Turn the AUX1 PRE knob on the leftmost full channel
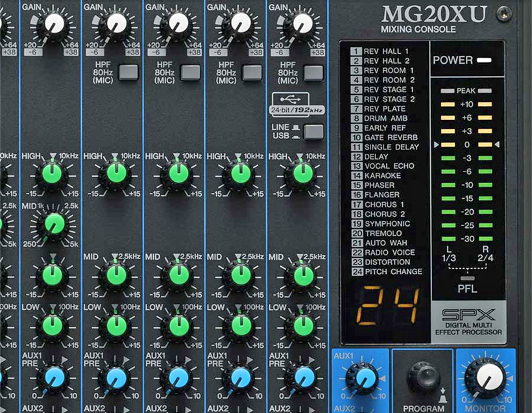This screenshot has height=413, width=532. tap(54, 378)
